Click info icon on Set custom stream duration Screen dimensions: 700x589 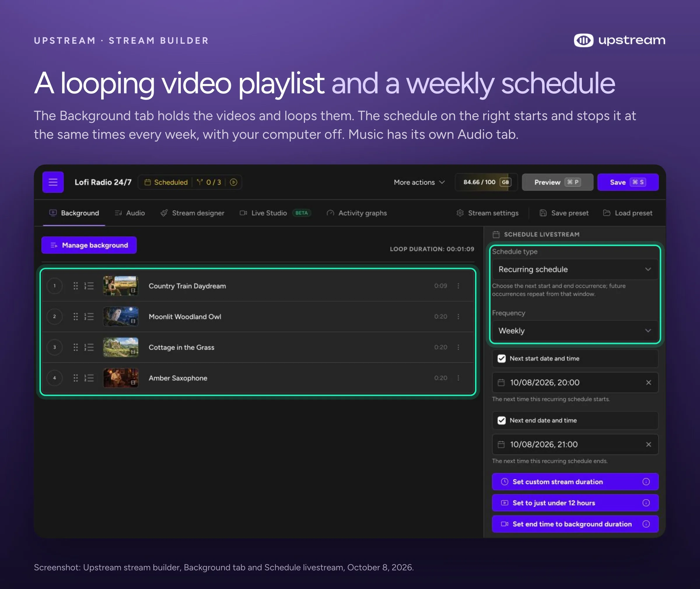[646, 481]
